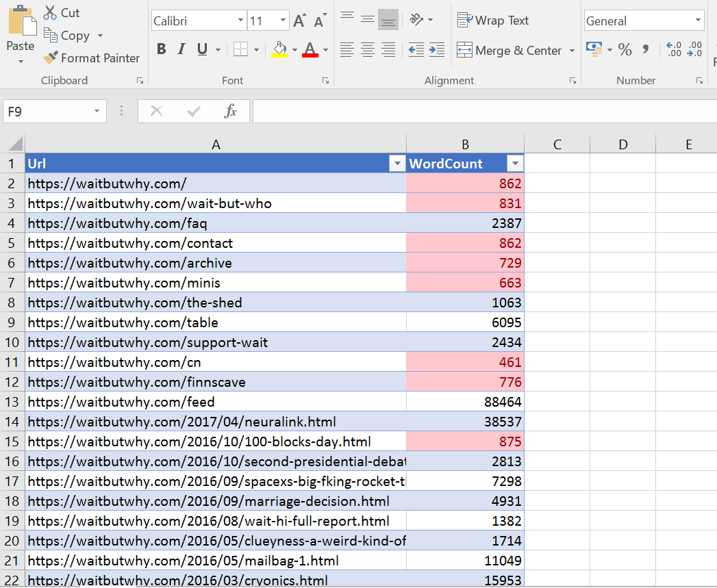This screenshot has width=717, height=588.
Task: Toggle italic formatting
Action: (181, 49)
